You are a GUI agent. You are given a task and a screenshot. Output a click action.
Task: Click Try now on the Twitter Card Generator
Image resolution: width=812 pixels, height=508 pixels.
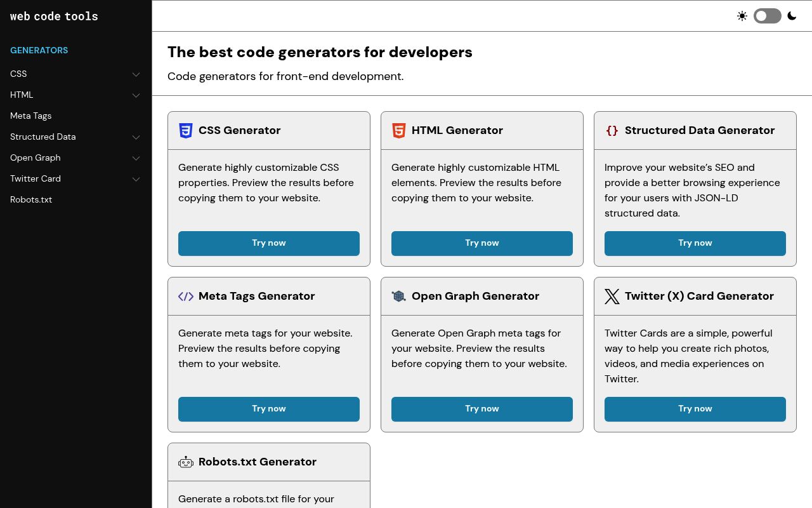(x=695, y=409)
